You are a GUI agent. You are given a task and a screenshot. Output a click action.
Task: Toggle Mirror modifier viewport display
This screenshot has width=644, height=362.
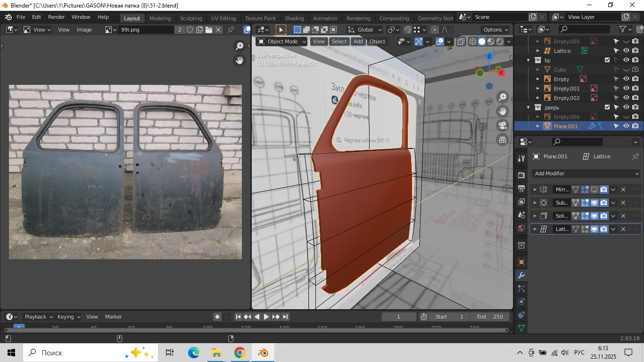[x=594, y=189]
